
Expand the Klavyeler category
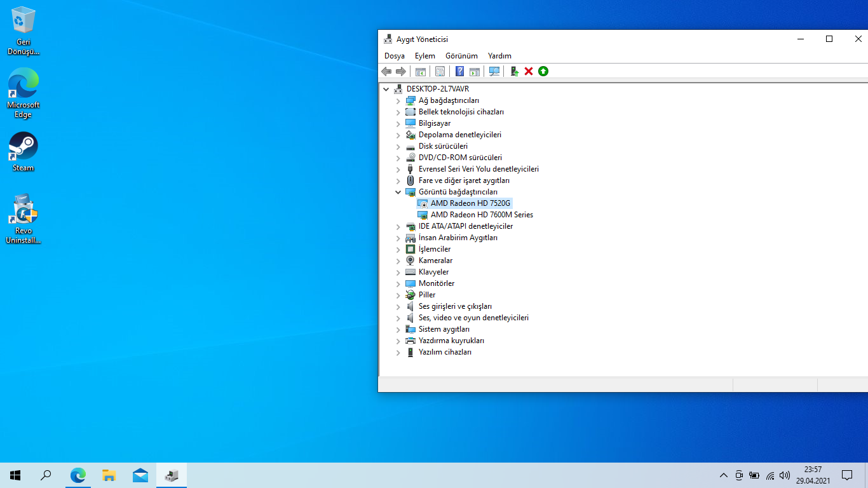point(398,272)
